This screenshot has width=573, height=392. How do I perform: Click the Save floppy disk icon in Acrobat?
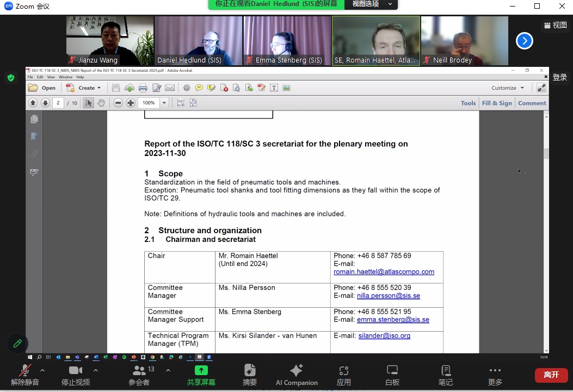(x=116, y=88)
